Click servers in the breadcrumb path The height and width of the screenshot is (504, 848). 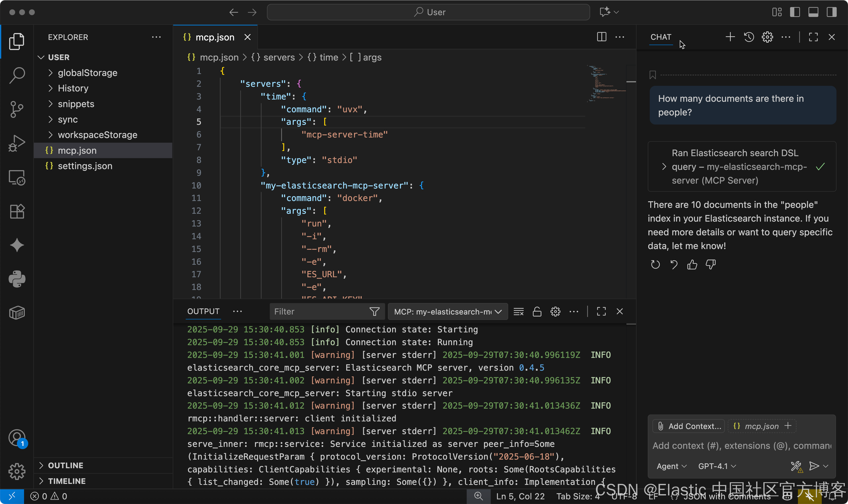tap(279, 57)
